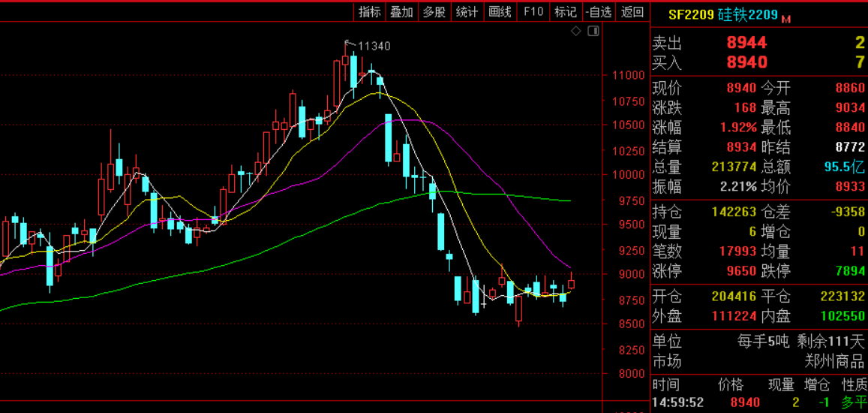The width and height of the screenshot is (868, 413).
Task: Select 统计 statistics in the toolbar
Action: tap(467, 11)
